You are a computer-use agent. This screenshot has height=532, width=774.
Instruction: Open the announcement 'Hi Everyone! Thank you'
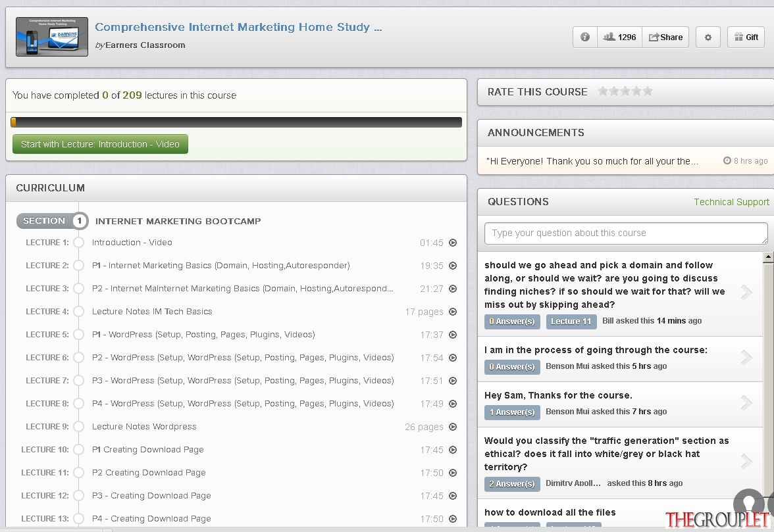click(592, 161)
